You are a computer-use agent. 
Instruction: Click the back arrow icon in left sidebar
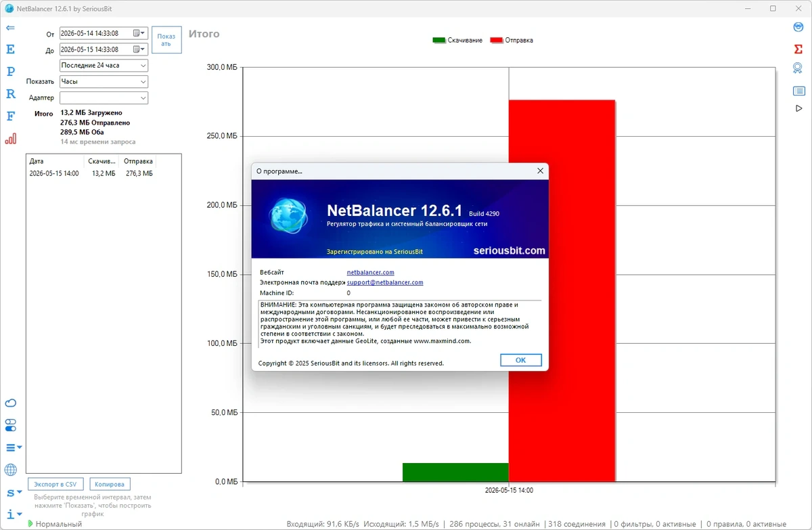[x=10, y=28]
